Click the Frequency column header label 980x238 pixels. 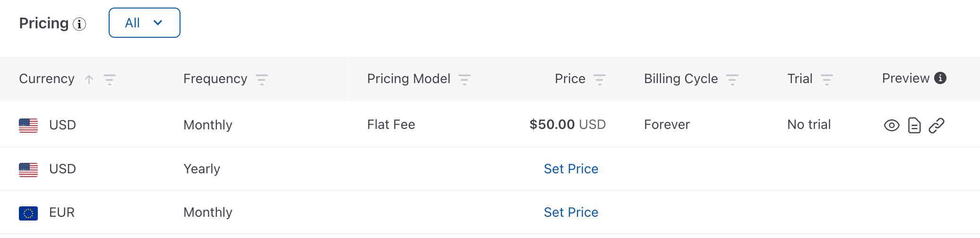coord(215,79)
